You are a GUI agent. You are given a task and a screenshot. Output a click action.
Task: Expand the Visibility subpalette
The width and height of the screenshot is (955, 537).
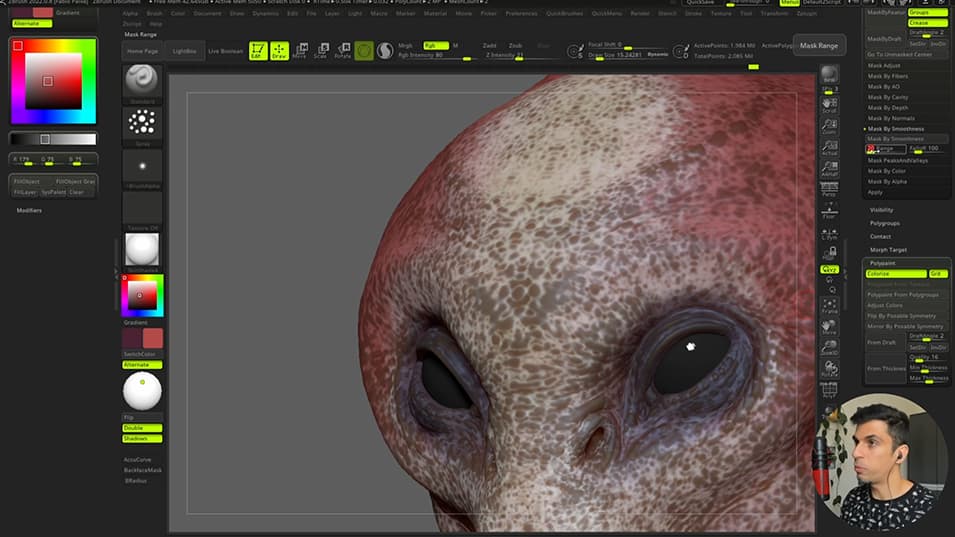pos(881,210)
